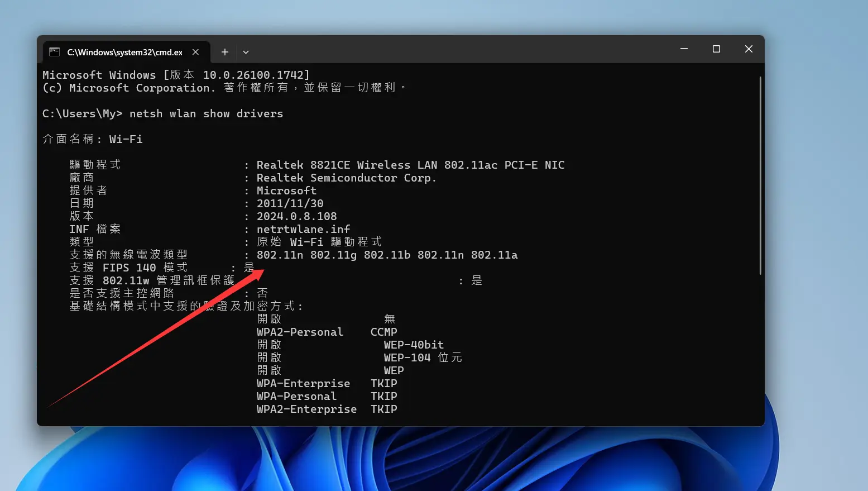Click the label '廠商'
Screen dimensions: 868x491
[81, 178]
